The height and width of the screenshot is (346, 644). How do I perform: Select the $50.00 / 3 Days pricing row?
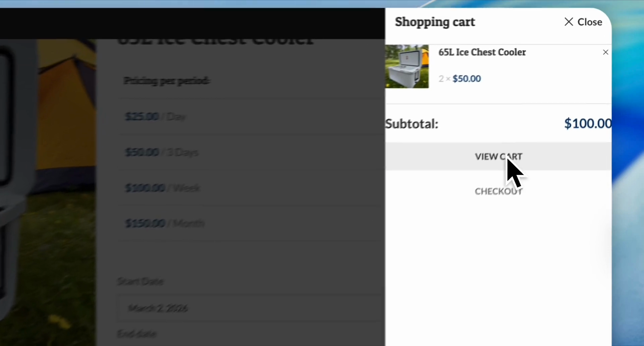(x=252, y=152)
